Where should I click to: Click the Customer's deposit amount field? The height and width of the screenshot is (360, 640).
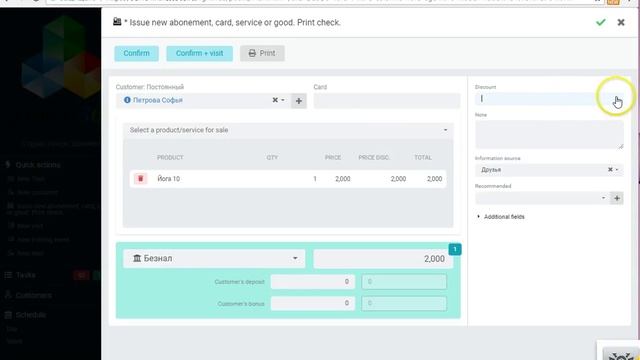313,282
